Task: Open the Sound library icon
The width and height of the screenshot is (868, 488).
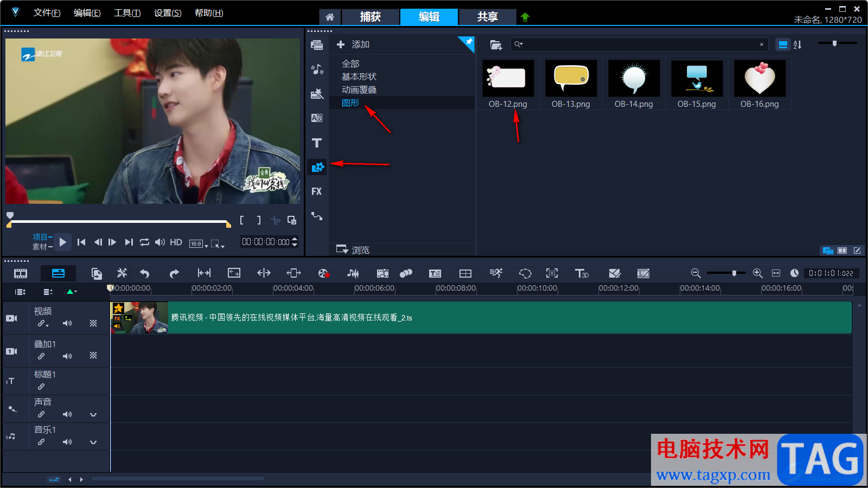Action: point(317,69)
